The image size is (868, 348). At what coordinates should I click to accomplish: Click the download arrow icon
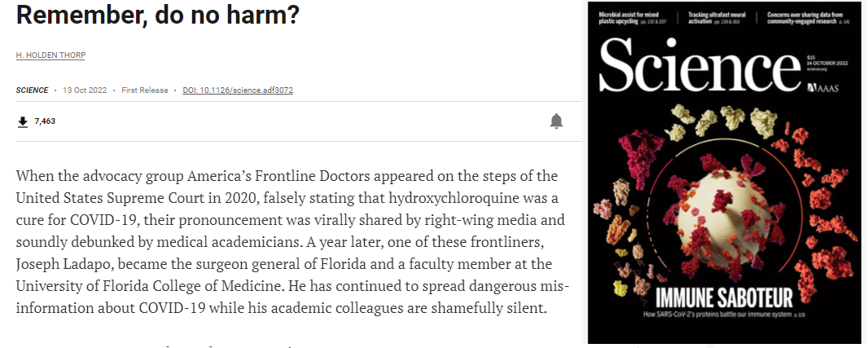pos(22,121)
